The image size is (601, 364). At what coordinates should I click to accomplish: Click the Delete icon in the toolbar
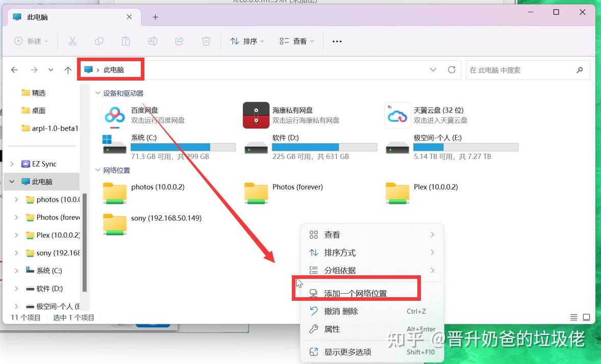point(206,41)
